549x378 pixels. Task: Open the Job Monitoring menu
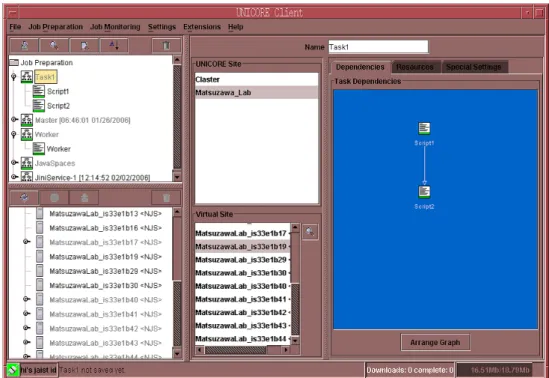click(115, 27)
